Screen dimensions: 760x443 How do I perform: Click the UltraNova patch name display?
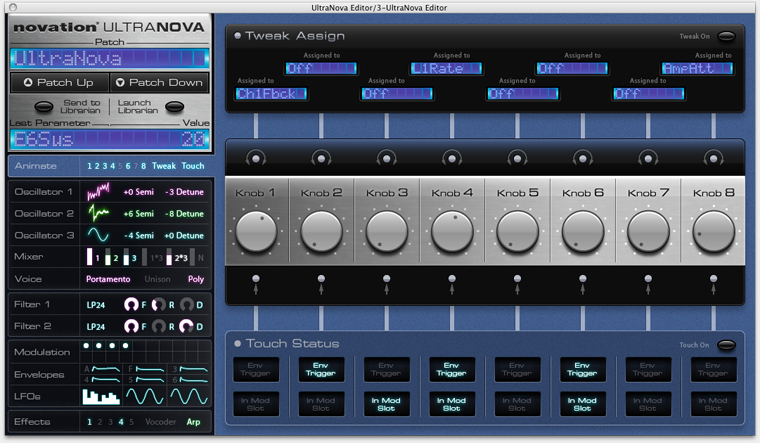110,58
